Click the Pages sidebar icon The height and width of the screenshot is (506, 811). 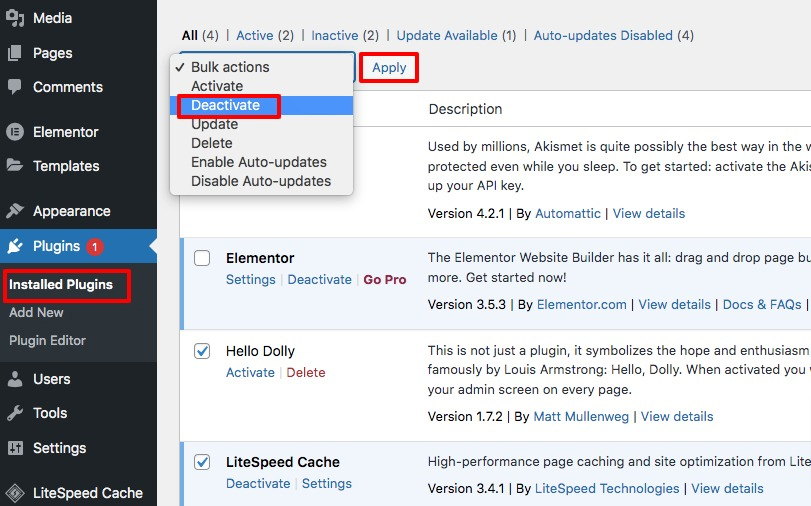pyautogui.click(x=15, y=53)
